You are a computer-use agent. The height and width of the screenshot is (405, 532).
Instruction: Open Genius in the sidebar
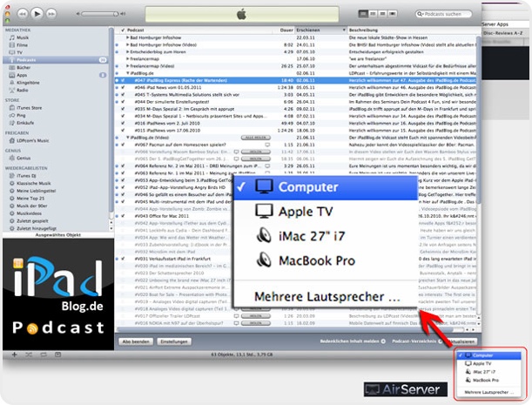[24, 159]
